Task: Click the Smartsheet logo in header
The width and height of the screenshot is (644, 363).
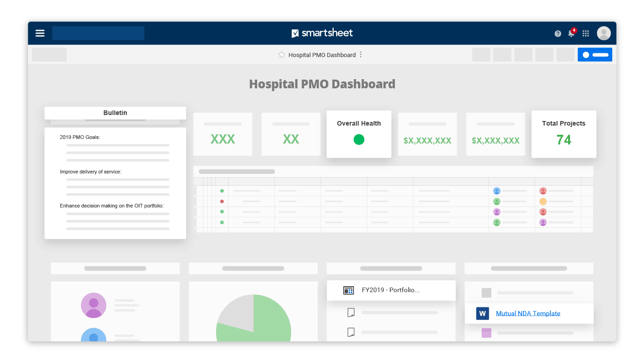Action: pos(322,33)
